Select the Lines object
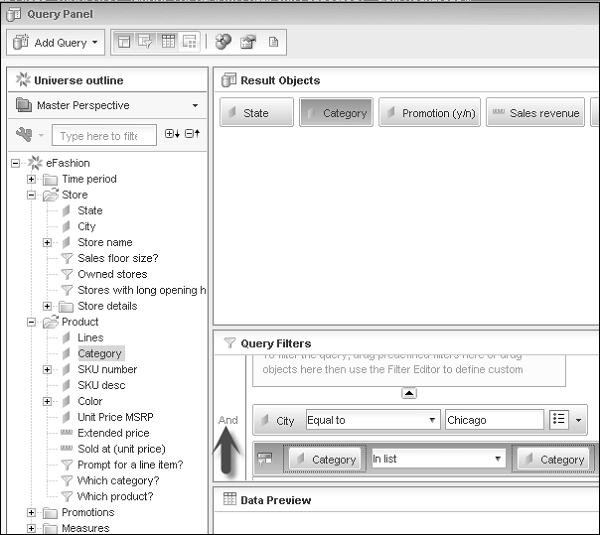 click(x=90, y=338)
